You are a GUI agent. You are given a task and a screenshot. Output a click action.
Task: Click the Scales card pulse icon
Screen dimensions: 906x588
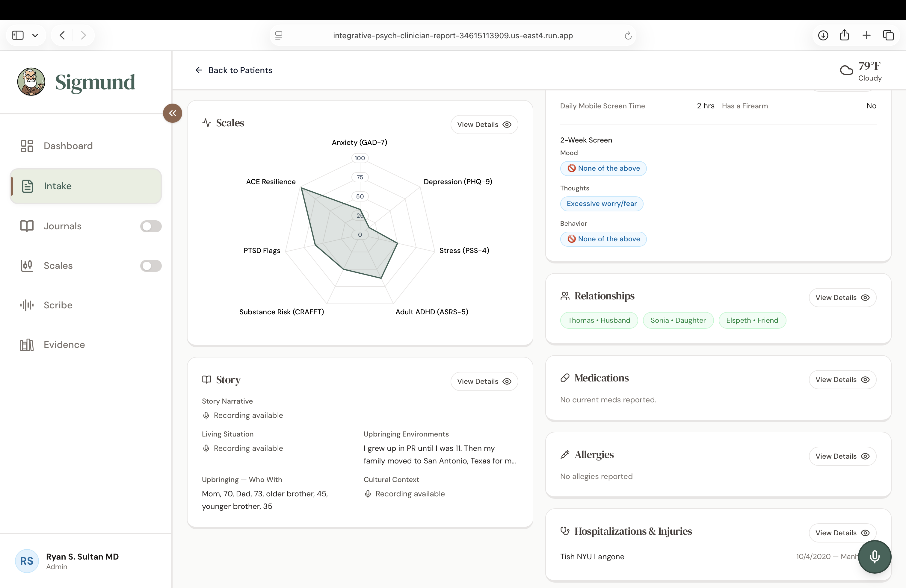click(x=207, y=123)
